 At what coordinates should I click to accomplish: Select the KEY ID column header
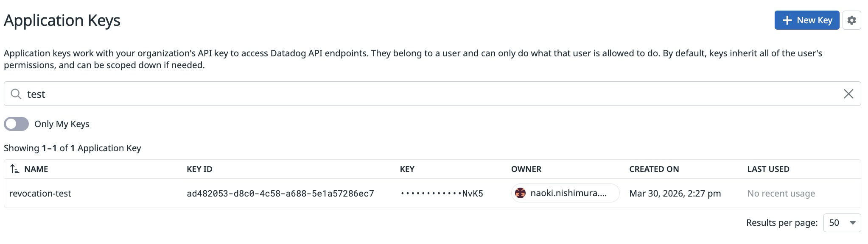click(x=200, y=169)
